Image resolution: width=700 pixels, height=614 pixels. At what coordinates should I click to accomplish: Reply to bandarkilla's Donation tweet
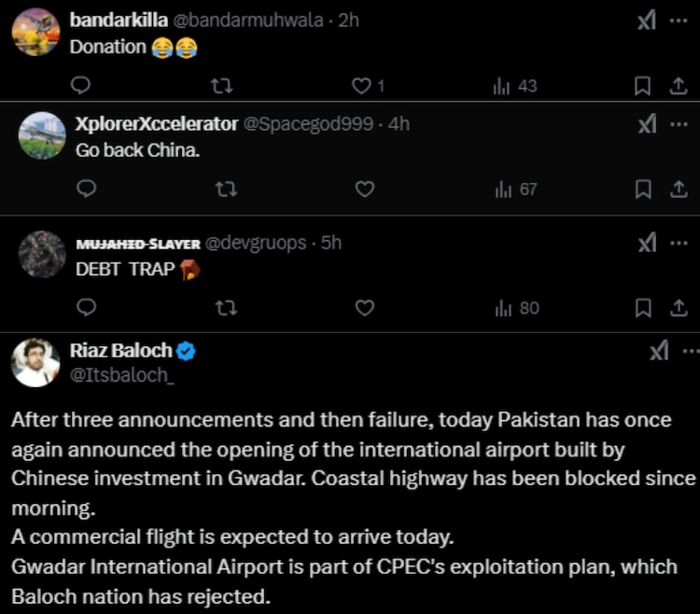[x=81, y=86]
